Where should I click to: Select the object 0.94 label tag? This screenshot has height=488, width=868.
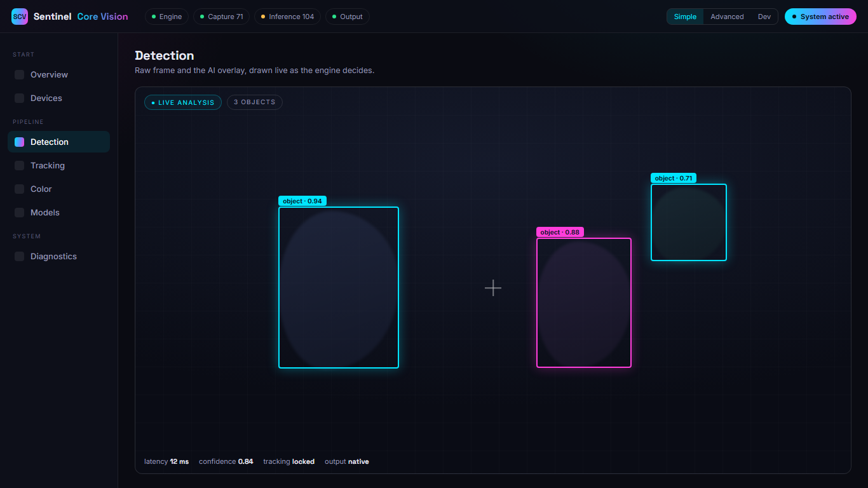click(302, 201)
